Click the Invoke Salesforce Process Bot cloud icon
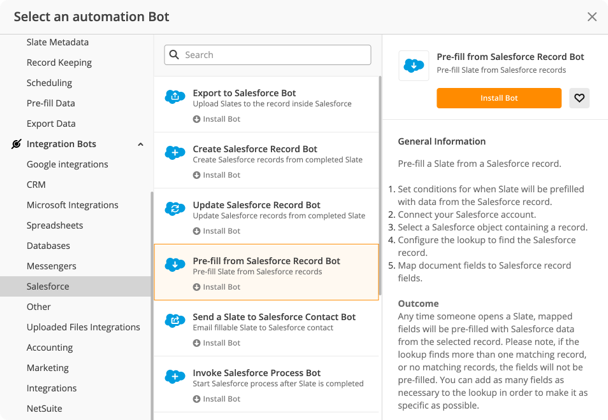Image resolution: width=608 pixels, height=420 pixels. (x=175, y=376)
